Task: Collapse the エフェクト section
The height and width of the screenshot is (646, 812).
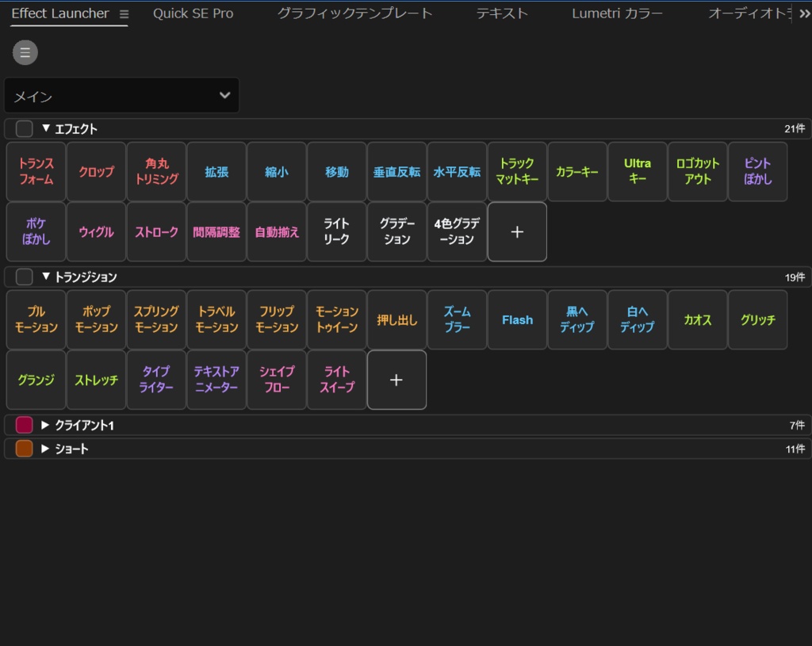Action: [45, 128]
